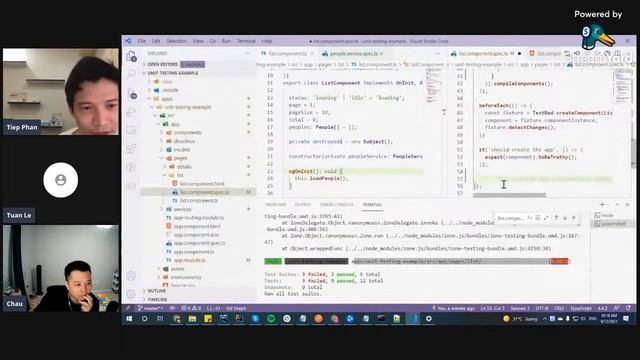Open the View menu
Image resolution: width=640 pixels, height=360 pixels.
point(198,41)
